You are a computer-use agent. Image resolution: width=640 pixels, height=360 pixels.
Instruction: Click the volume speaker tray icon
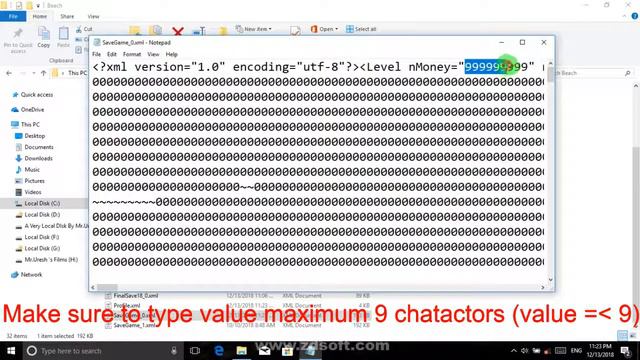pyautogui.click(x=525, y=351)
